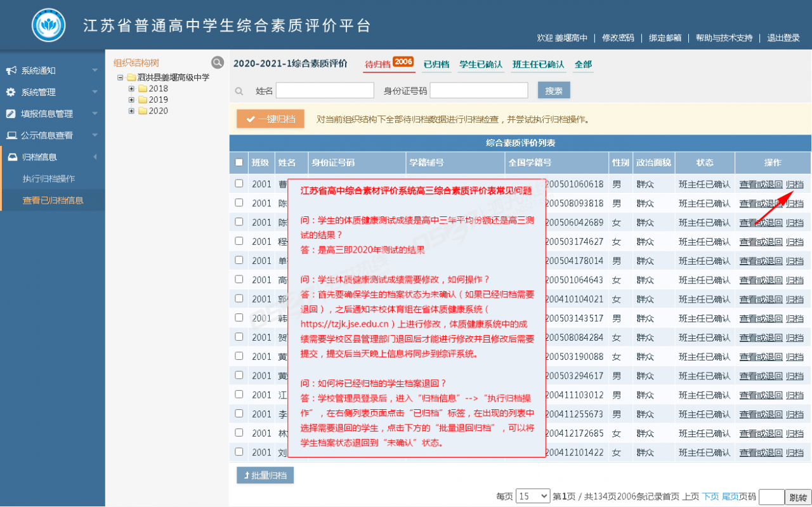Open the per-page dropdown showing 15
Screen dimensions: 812x507
pos(533,496)
